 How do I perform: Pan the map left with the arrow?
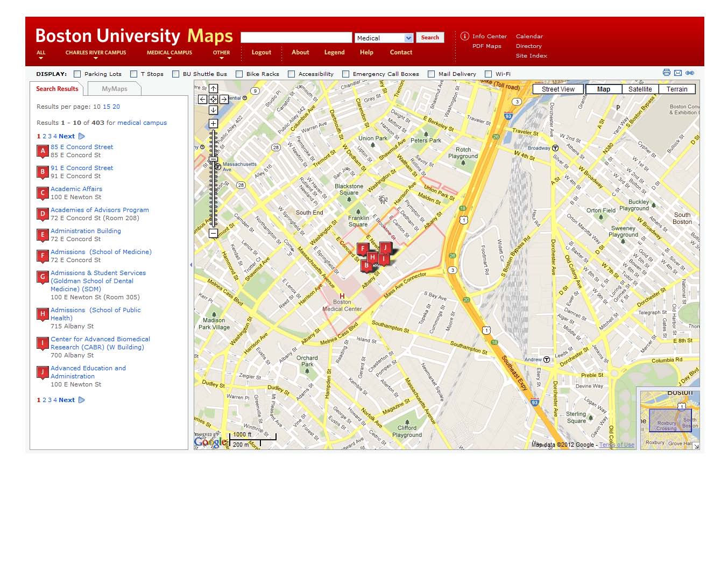tap(202, 99)
